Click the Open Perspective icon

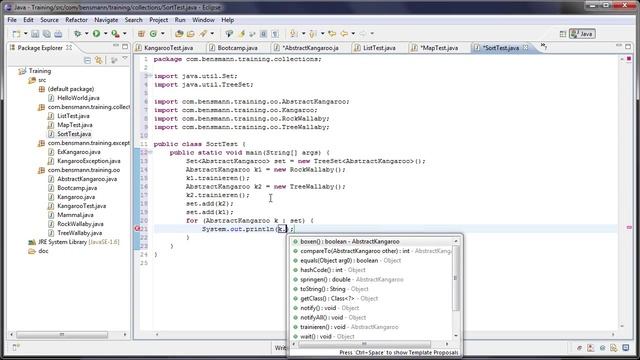pyautogui.click(x=563, y=34)
